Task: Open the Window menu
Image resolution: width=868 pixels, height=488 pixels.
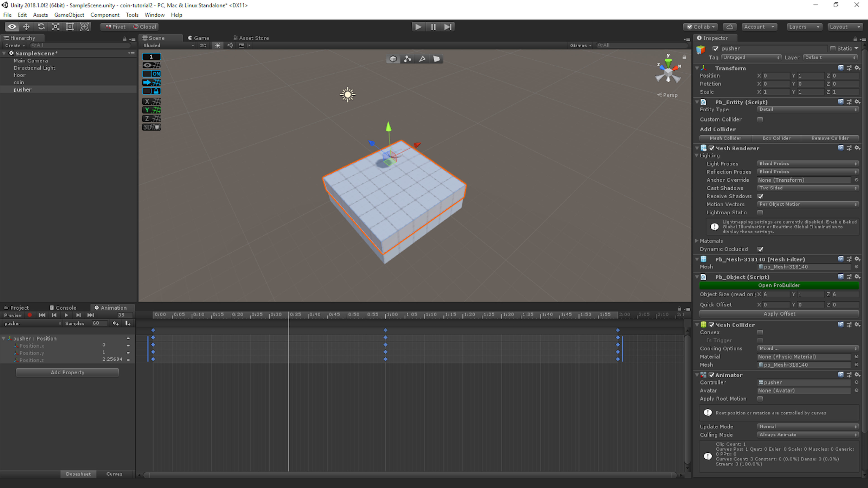Action: pos(154,15)
